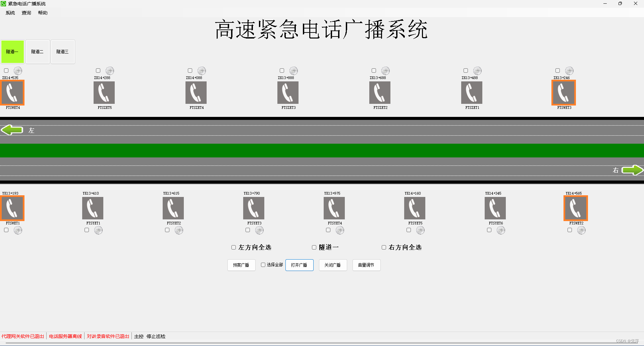This screenshot has width=644, height=346.
Task: Click the green left direction arrow
Action: tap(12, 130)
